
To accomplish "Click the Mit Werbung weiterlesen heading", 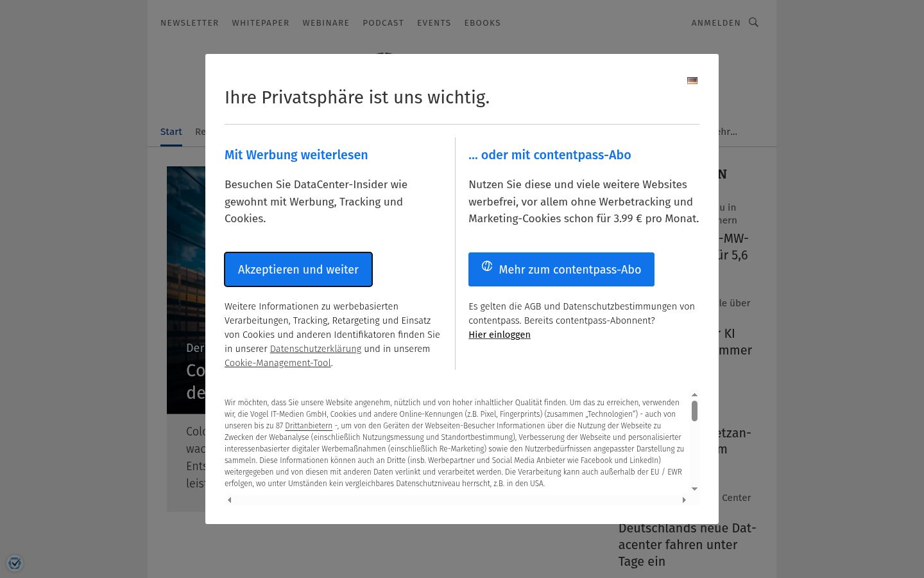I will click(296, 155).
